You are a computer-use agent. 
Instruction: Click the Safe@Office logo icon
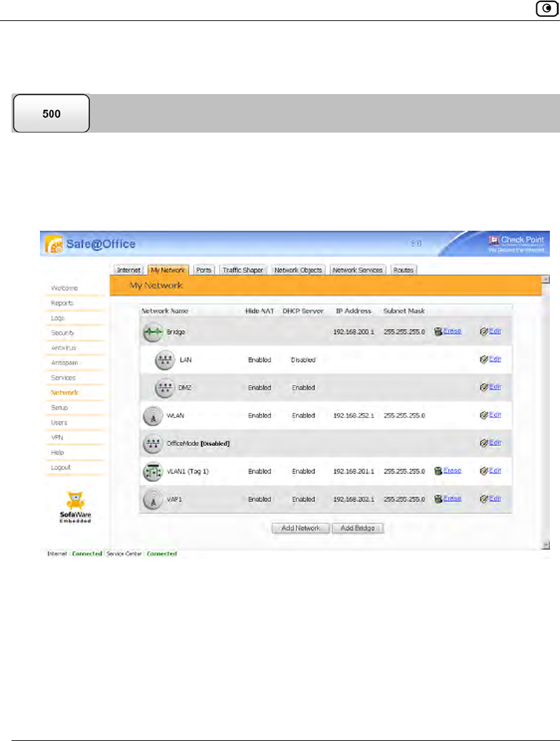pyautogui.click(x=54, y=244)
